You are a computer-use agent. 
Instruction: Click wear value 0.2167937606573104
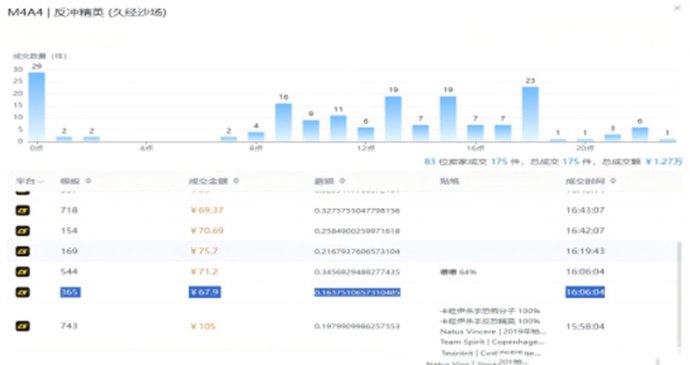pos(357,252)
